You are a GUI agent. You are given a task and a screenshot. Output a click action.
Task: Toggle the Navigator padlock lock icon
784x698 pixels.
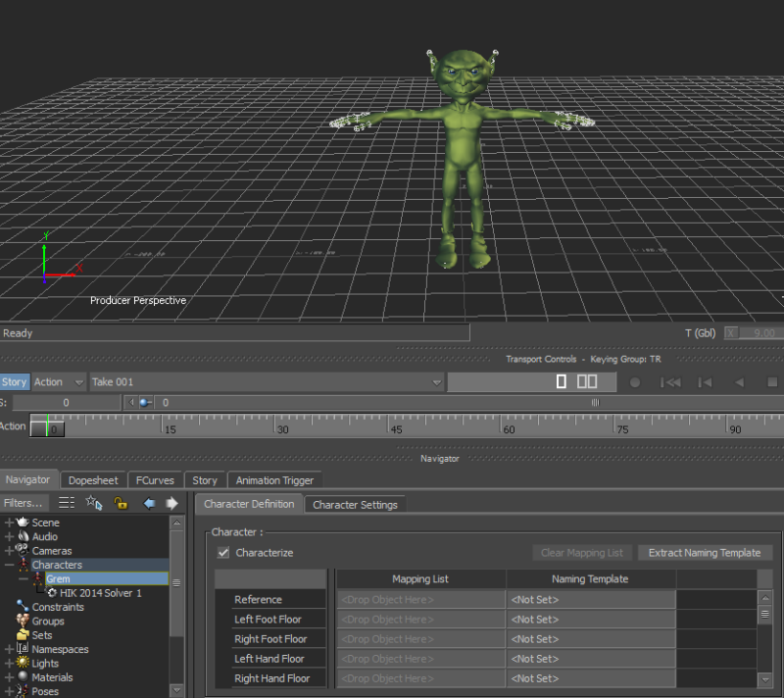(x=122, y=503)
